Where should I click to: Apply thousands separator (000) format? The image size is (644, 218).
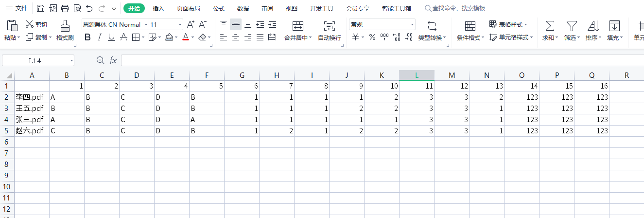pyautogui.click(x=384, y=37)
